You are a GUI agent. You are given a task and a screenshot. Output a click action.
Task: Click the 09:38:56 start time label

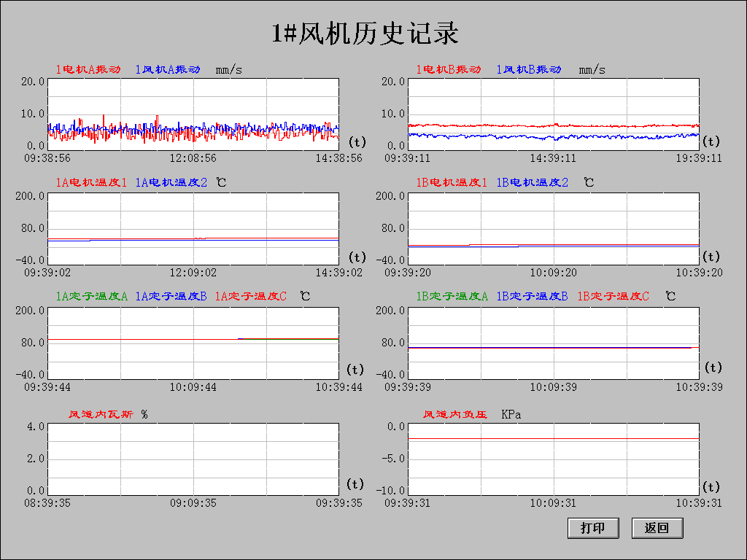pos(47,157)
